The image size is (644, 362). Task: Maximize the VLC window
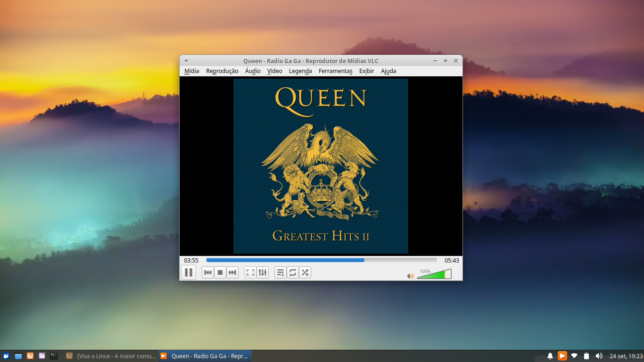446,61
